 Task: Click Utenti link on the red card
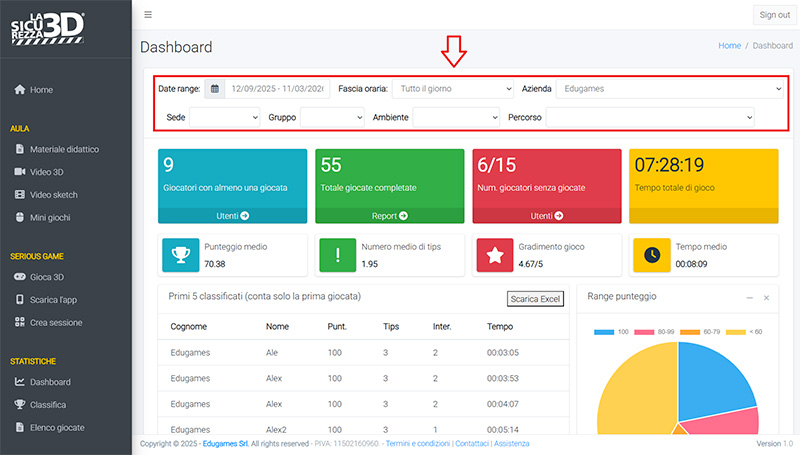coord(547,216)
